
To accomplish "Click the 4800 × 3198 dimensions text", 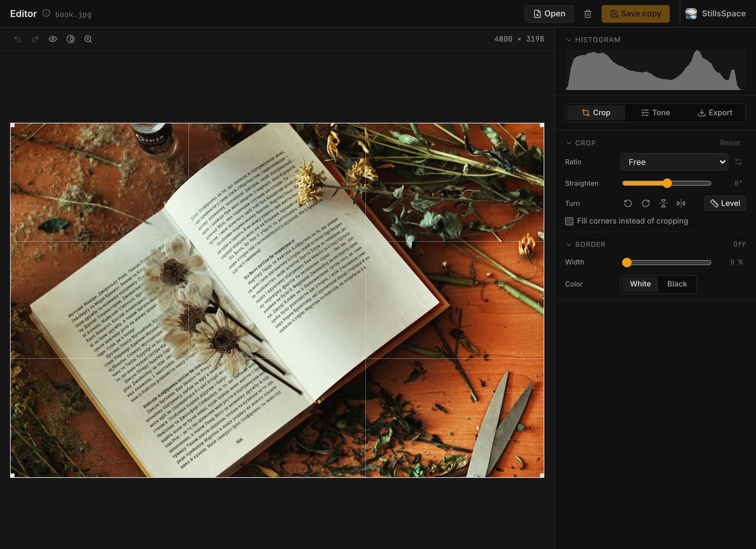I will tap(519, 39).
